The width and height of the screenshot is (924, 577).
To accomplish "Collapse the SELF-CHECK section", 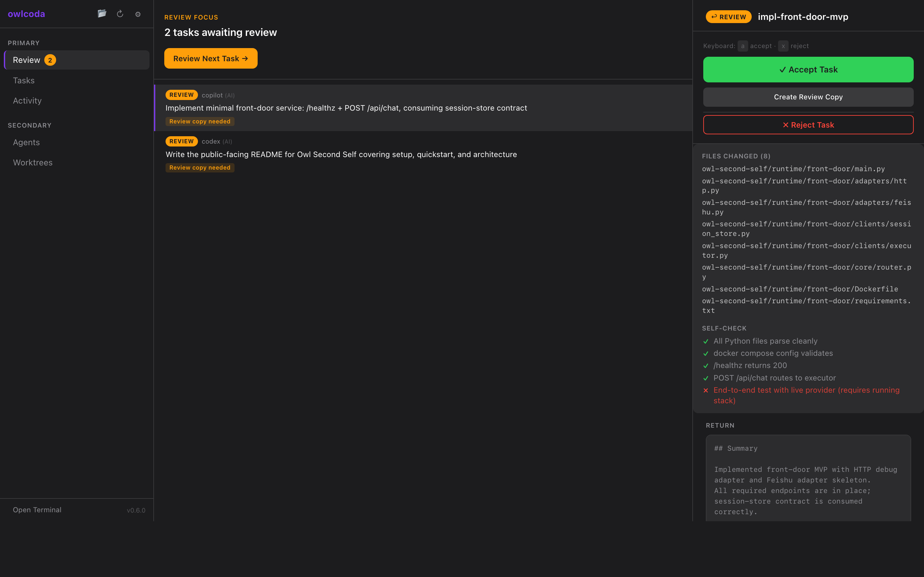I will pos(724,328).
